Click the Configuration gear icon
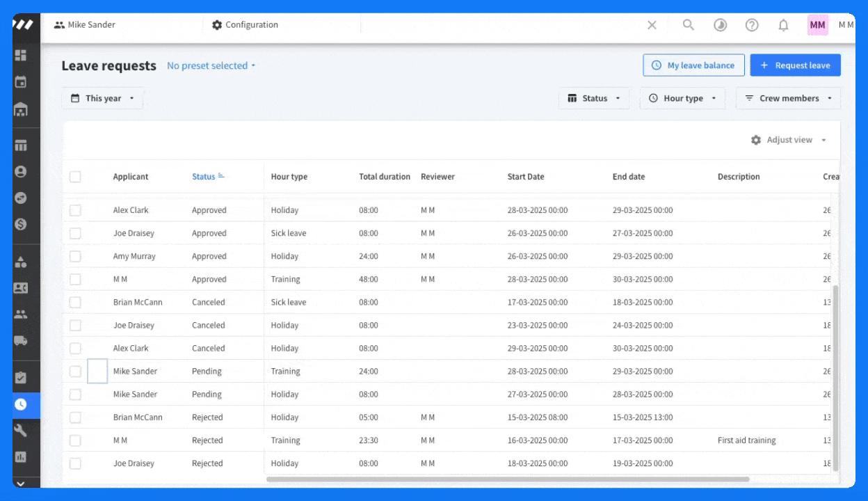Screen dimensions: 868x501 tap(217, 25)
